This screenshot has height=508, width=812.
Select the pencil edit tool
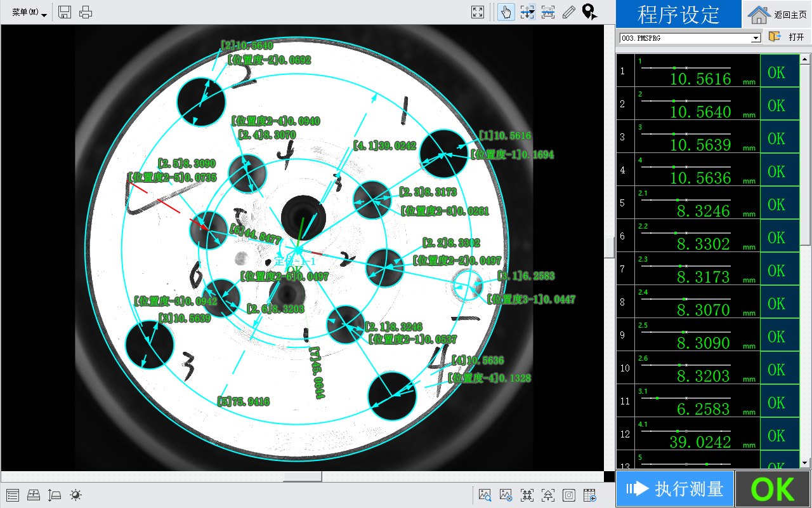point(569,11)
